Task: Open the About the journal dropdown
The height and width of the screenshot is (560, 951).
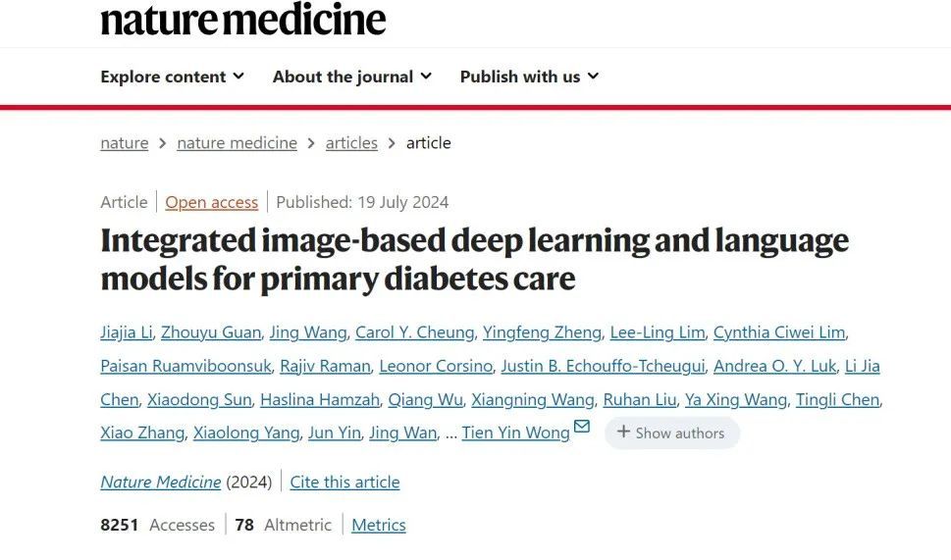Action: pyautogui.click(x=352, y=76)
